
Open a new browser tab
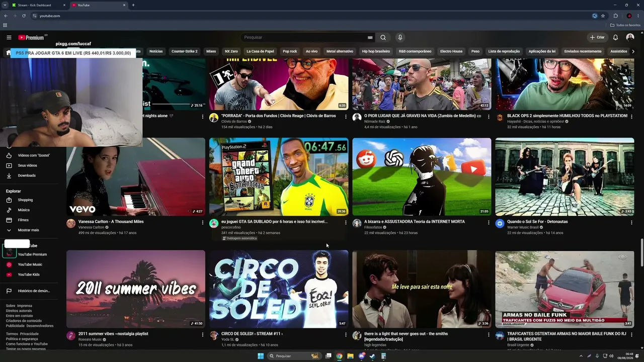(133, 5)
